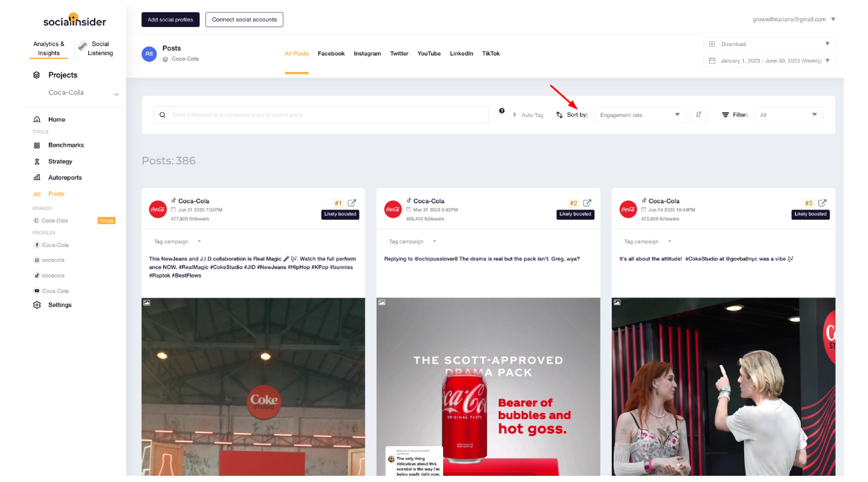The width and height of the screenshot is (868, 482).
Task: Open Benchmarks via its grid icon
Action: [x=37, y=145]
